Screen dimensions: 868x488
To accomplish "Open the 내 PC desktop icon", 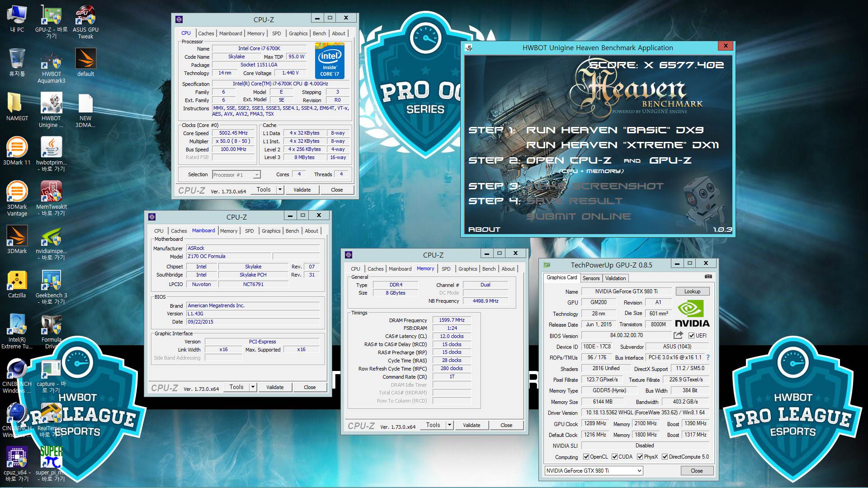I will 17,19.
